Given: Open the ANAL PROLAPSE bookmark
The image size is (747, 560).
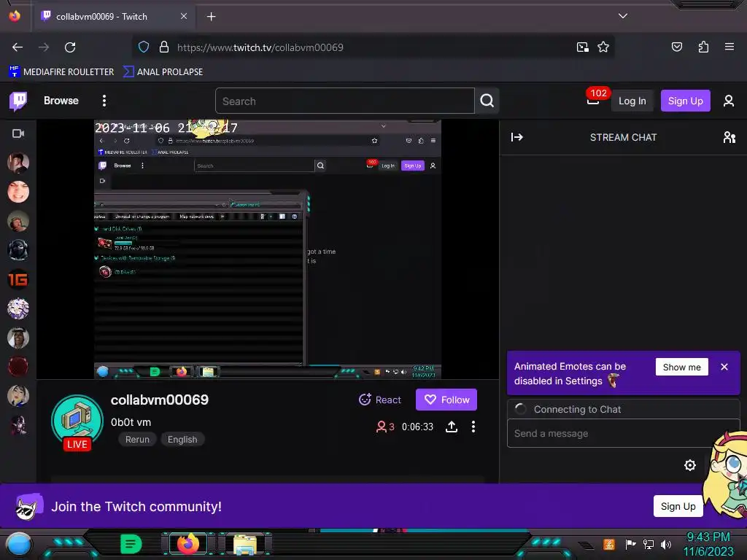Looking at the screenshot, I should (163, 72).
